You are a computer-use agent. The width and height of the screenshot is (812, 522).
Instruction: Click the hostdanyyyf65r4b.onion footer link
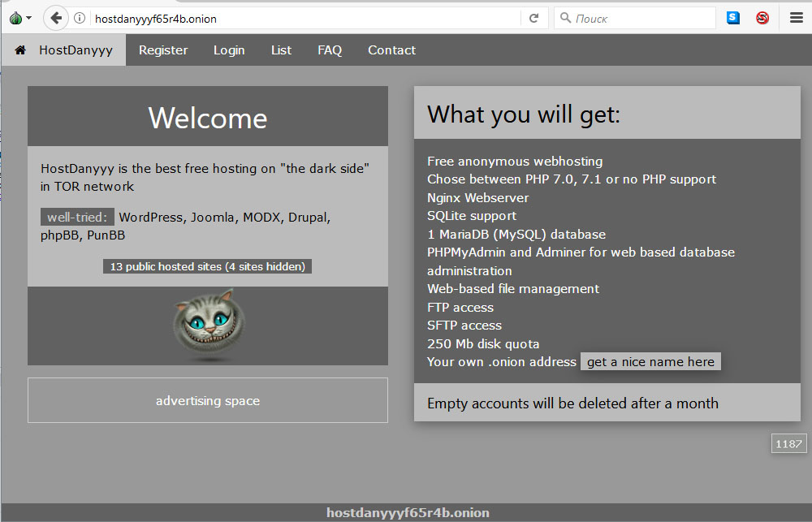tap(408, 513)
